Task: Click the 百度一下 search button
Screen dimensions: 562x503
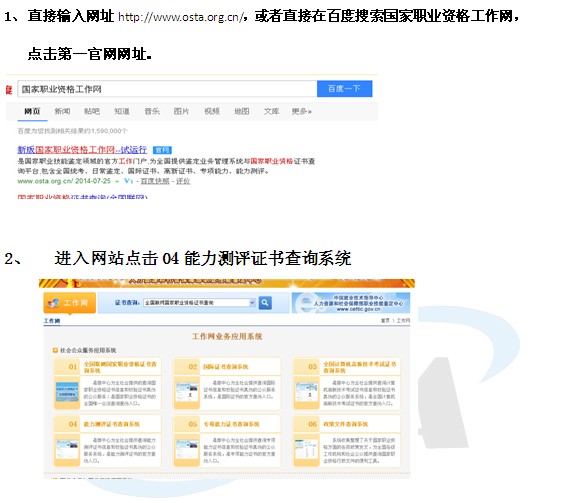Action: click(344, 89)
